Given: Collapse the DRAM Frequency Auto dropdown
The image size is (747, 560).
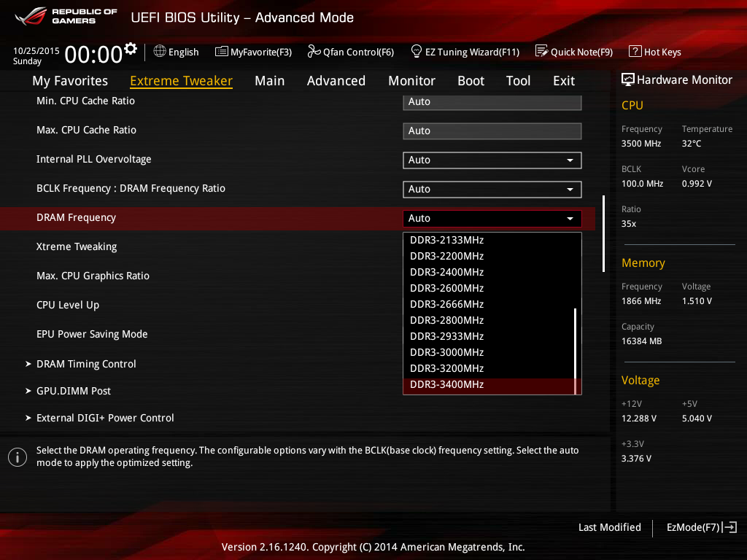Looking at the screenshot, I should tap(492, 218).
